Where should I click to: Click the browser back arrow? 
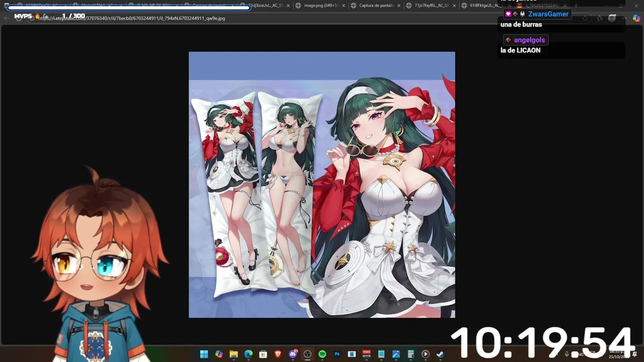pos(7,18)
